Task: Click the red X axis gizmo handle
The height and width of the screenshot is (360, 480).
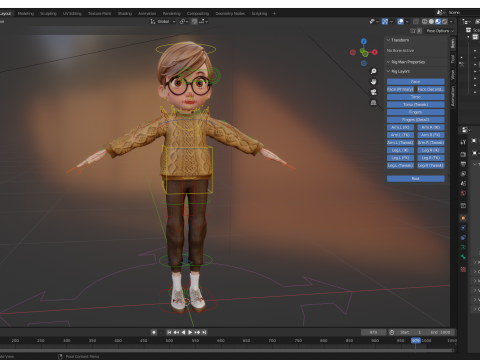Action: (x=375, y=52)
